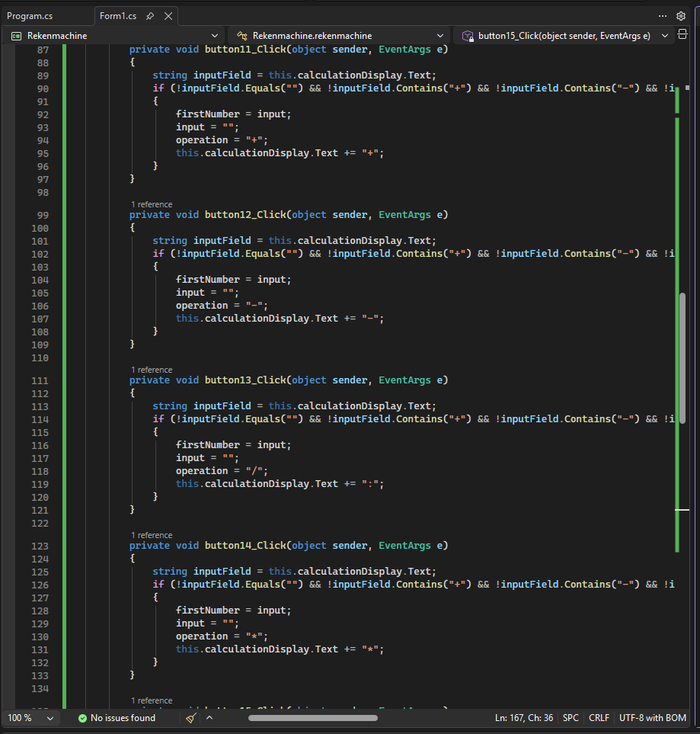
Task: Click the editor split window icon
Action: click(682, 34)
